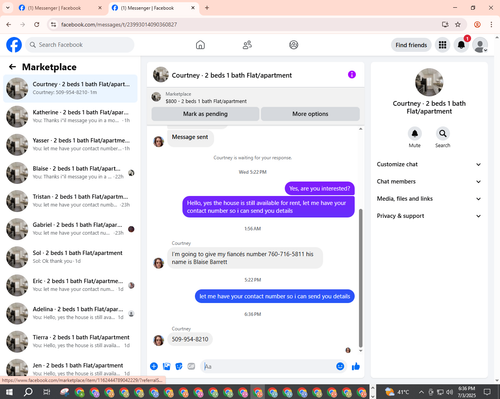Screen dimensions: 500x399
Task: Expand Privacy & support section
Action: coord(429,216)
